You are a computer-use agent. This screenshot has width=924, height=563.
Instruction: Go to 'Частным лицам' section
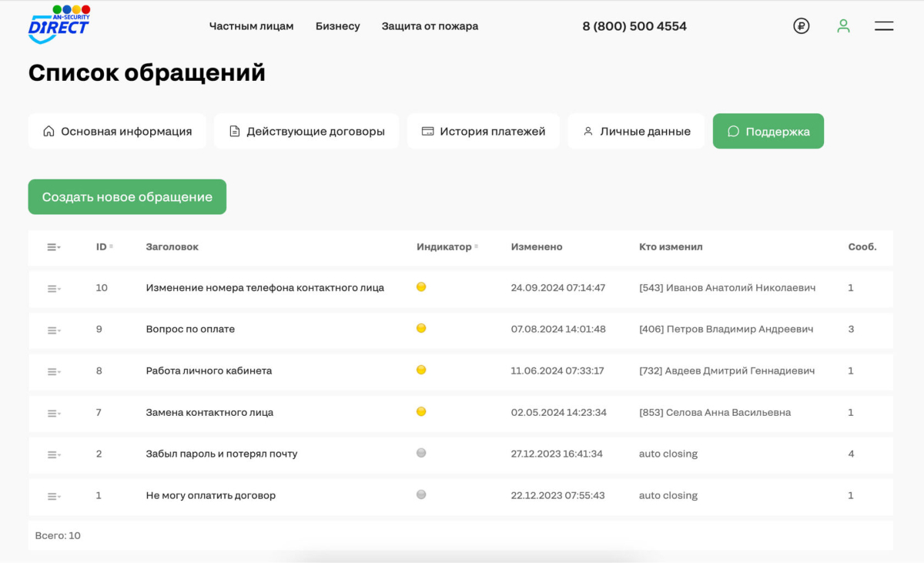point(251,26)
